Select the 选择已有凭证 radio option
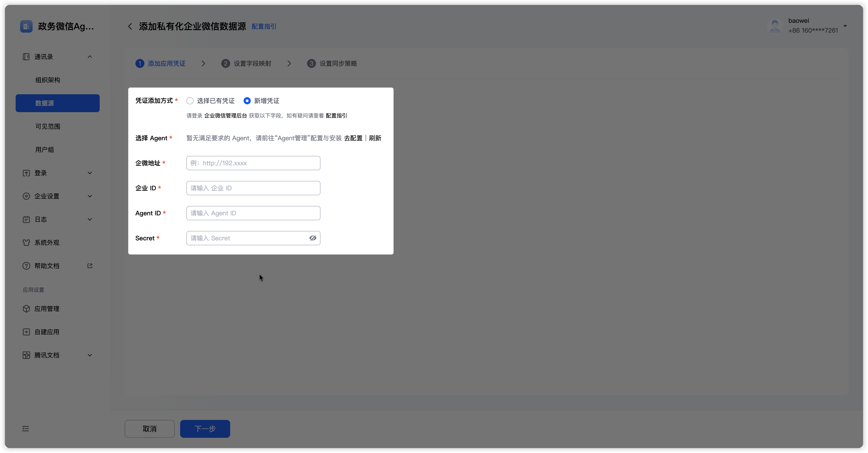This screenshot has width=868, height=453. [190, 101]
